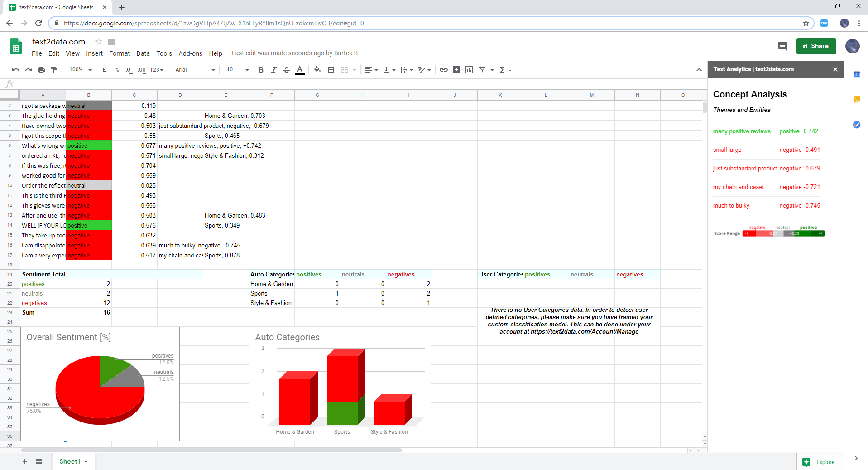Screen dimensions: 868x470
Task: Bookmark page with the star icon
Action: (x=806, y=23)
